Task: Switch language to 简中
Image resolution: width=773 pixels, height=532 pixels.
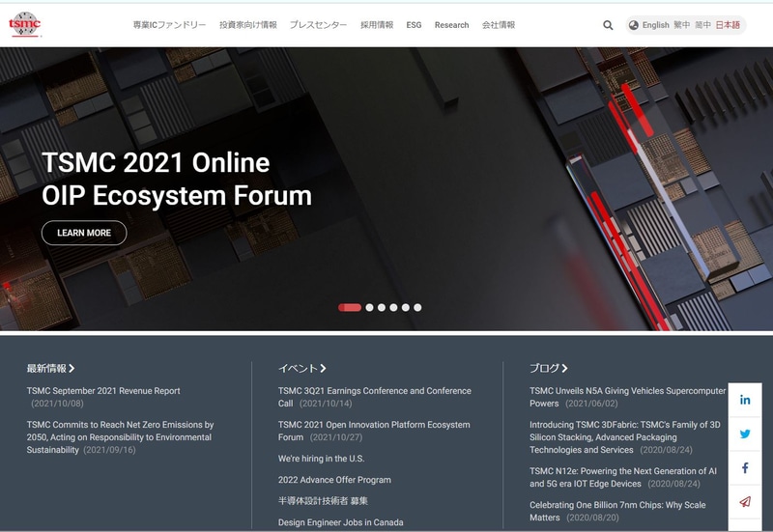Action: click(x=703, y=25)
